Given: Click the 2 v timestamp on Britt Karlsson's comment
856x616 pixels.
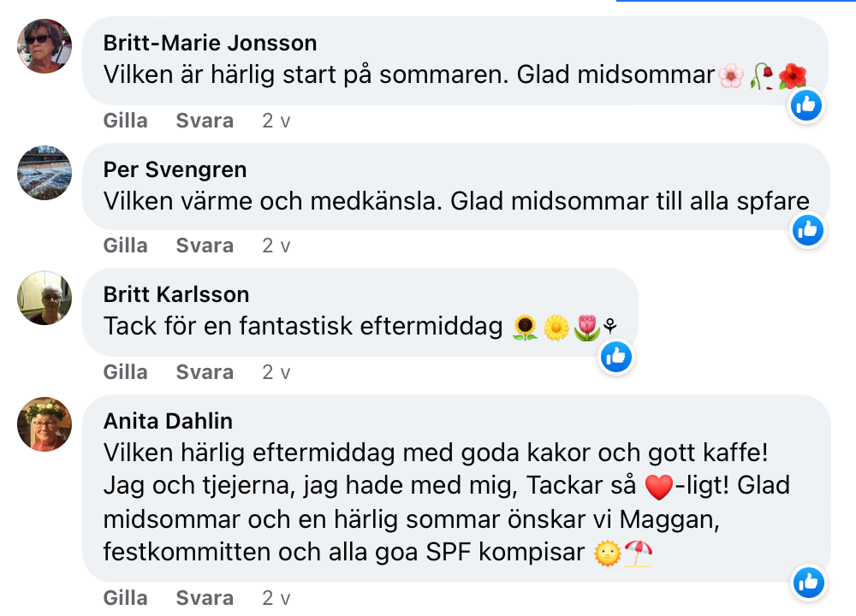Looking at the screenshot, I should pos(276,372).
